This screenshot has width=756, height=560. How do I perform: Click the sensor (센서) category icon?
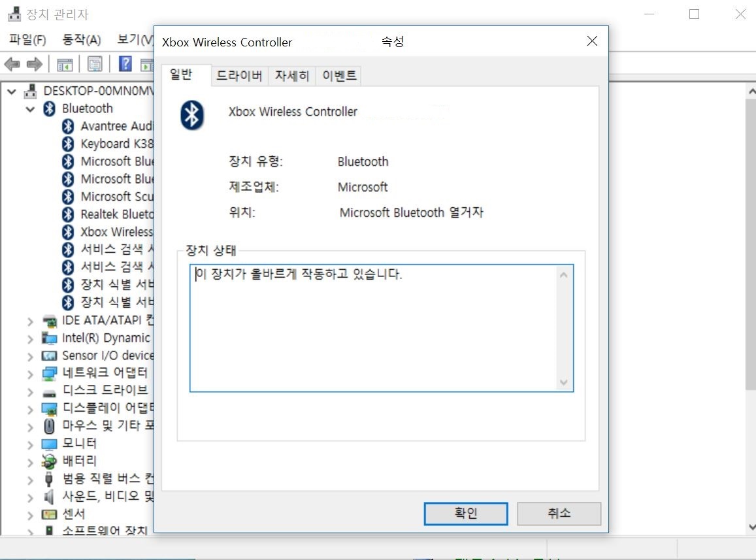pyautogui.click(x=49, y=515)
